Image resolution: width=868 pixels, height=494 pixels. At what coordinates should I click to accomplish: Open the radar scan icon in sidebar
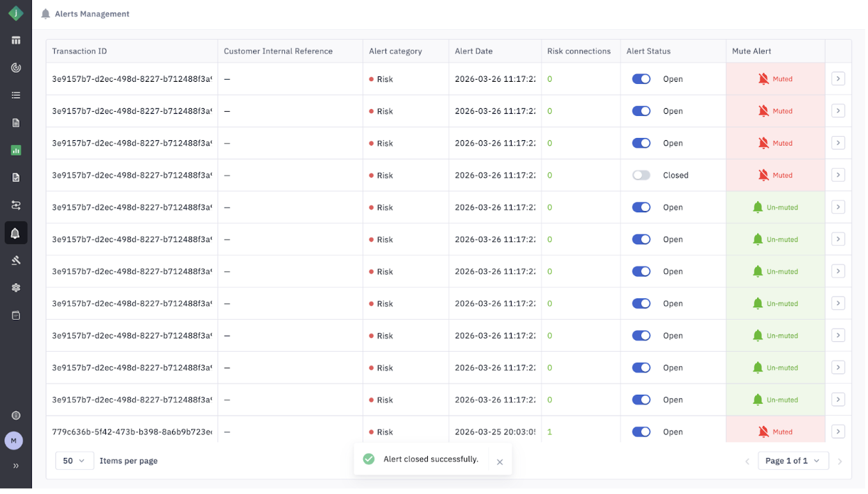[x=15, y=68]
